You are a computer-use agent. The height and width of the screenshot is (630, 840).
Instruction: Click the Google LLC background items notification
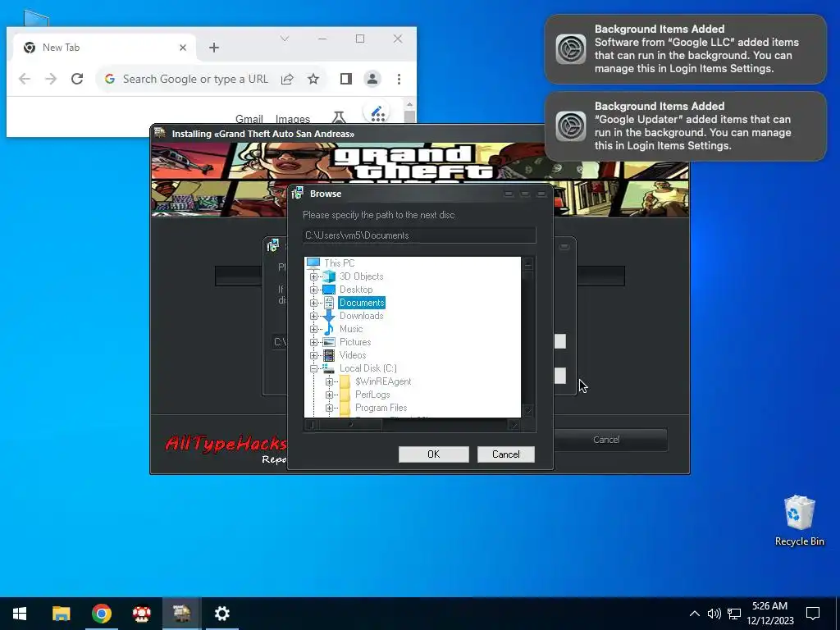[686, 48]
